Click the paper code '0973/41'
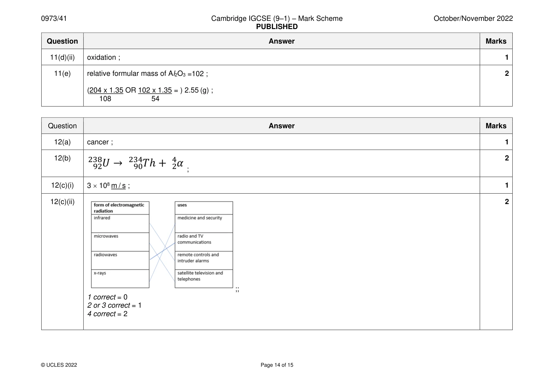 (x=54, y=18)
